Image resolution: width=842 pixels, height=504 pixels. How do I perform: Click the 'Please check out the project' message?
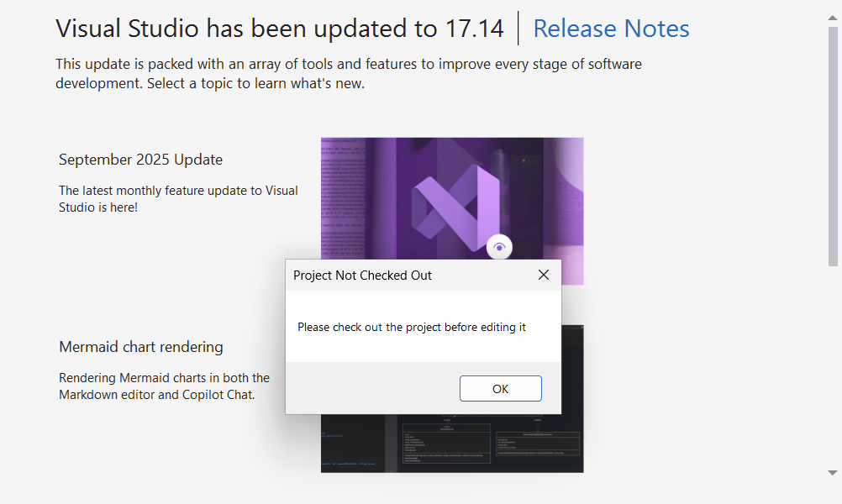point(412,327)
